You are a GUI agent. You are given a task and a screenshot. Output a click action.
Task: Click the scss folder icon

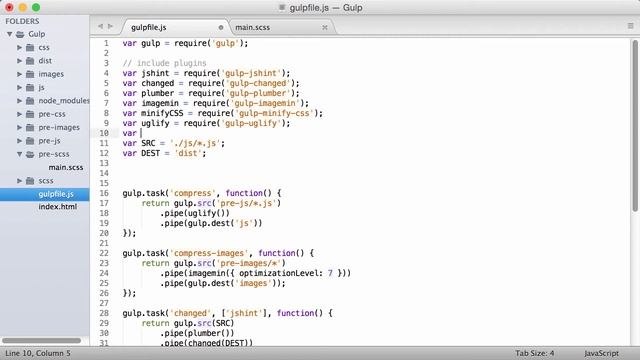30,181
